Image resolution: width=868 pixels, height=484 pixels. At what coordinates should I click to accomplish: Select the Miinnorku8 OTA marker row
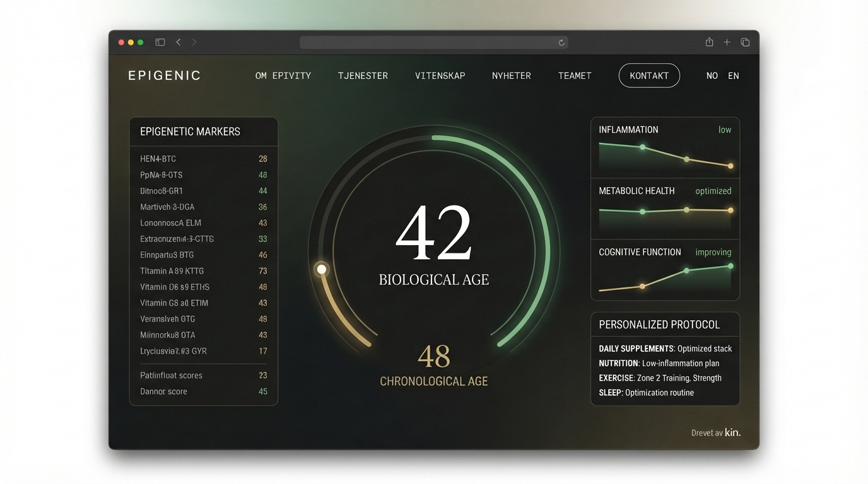(203, 335)
